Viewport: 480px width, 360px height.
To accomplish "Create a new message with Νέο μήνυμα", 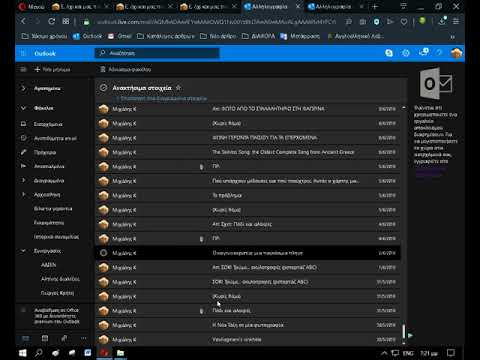I will click(52, 69).
